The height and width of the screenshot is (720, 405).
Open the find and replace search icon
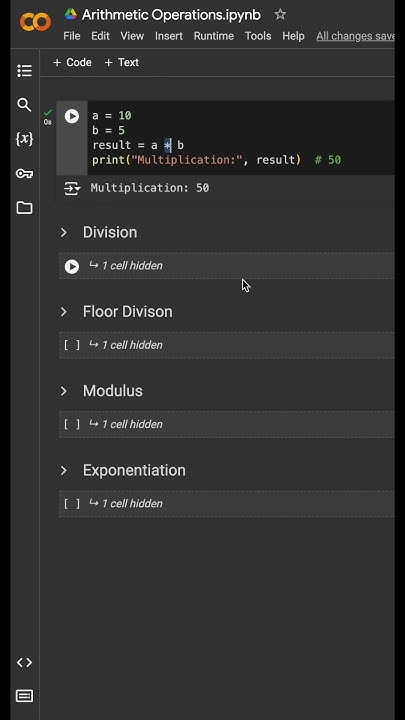[x=24, y=105]
